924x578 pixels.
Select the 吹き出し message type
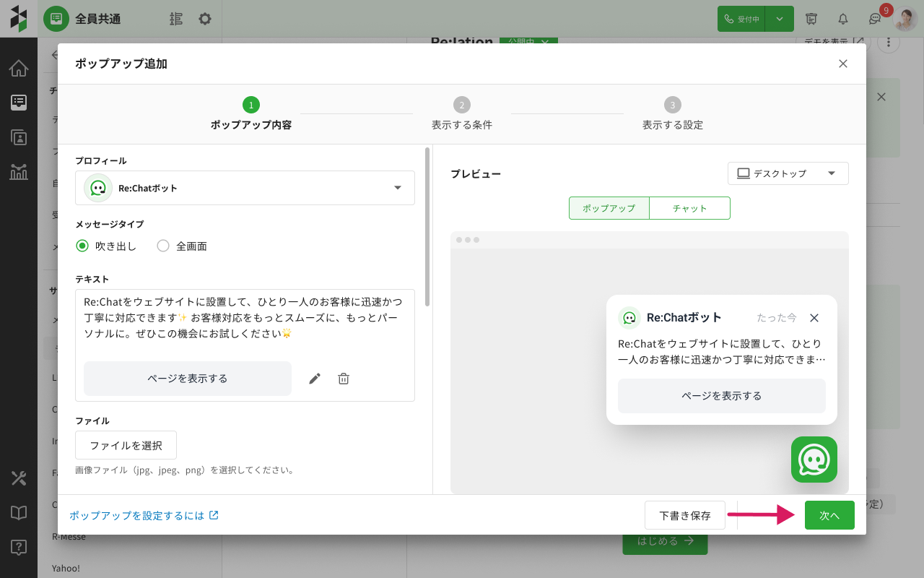pos(82,246)
